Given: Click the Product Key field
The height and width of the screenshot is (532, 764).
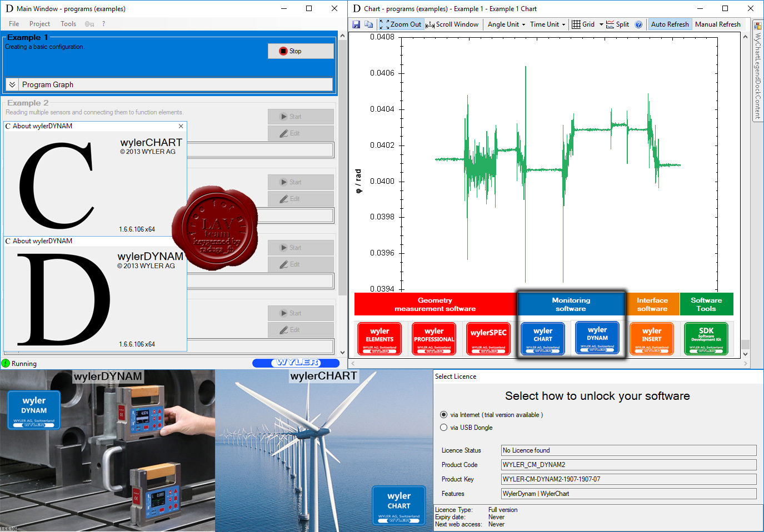Looking at the screenshot, I should [x=628, y=479].
